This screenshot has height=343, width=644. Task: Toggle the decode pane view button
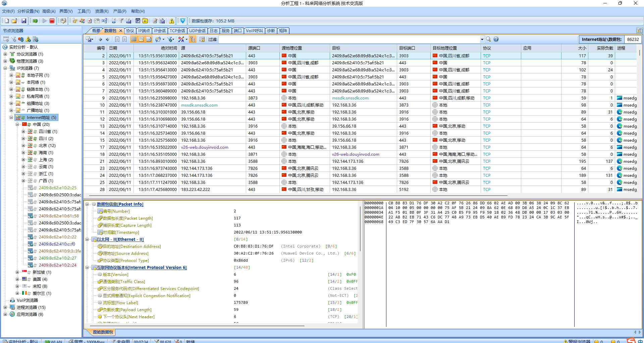[141, 40]
